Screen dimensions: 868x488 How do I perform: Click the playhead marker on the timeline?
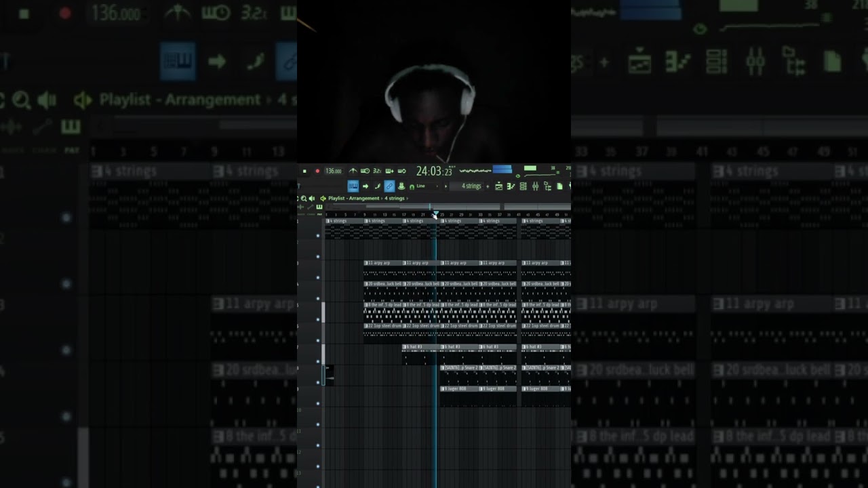coord(436,213)
